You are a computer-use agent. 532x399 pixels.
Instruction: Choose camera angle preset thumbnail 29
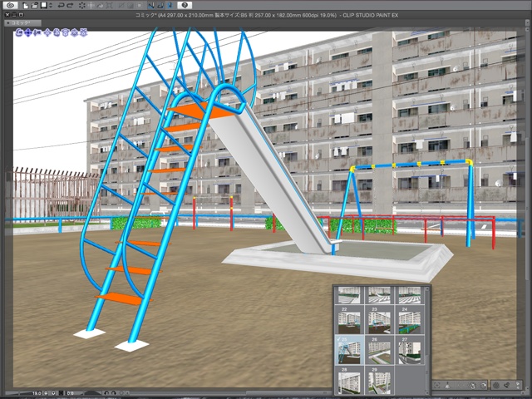click(379, 380)
